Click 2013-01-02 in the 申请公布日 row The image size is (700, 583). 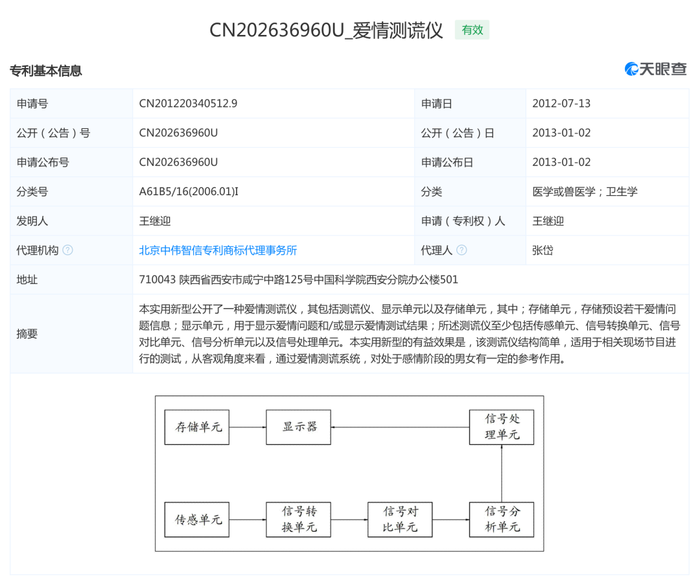pyautogui.click(x=561, y=162)
